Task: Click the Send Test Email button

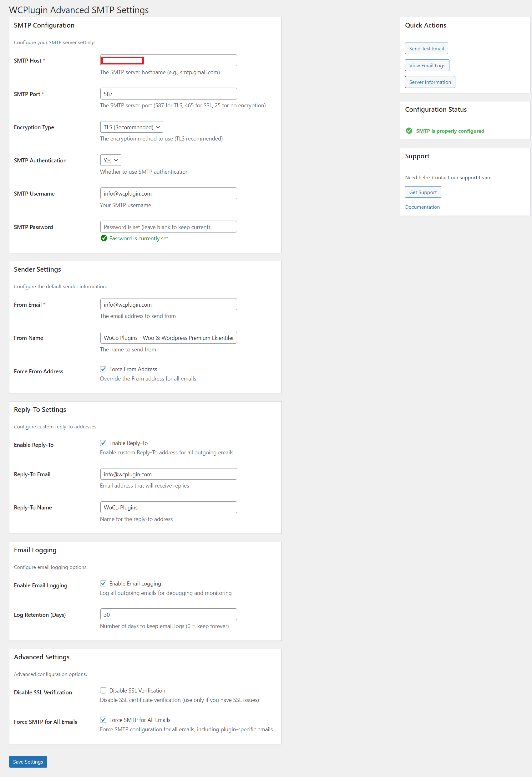Action: click(426, 49)
